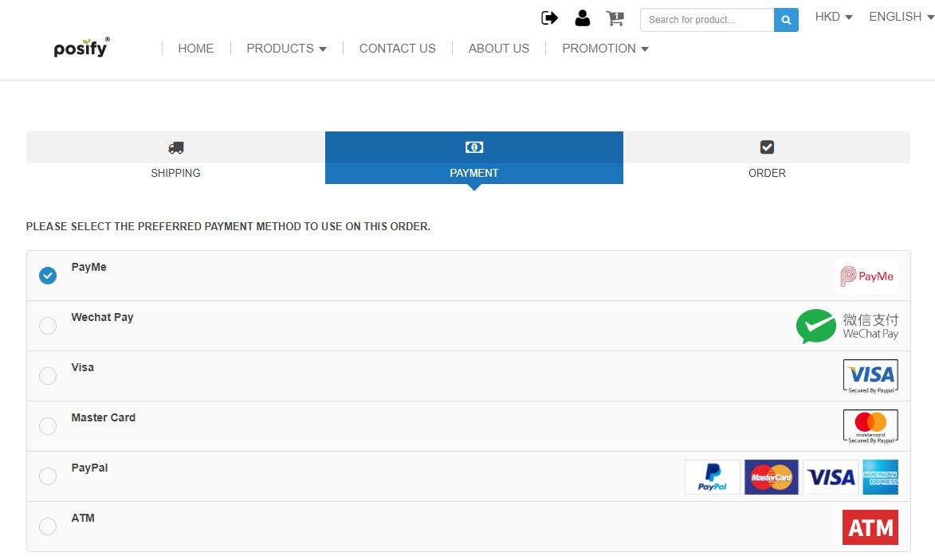Viewport: 935px width, 560px height.
Task: Select the PayPal radio button
Action: tap(48, 476)
